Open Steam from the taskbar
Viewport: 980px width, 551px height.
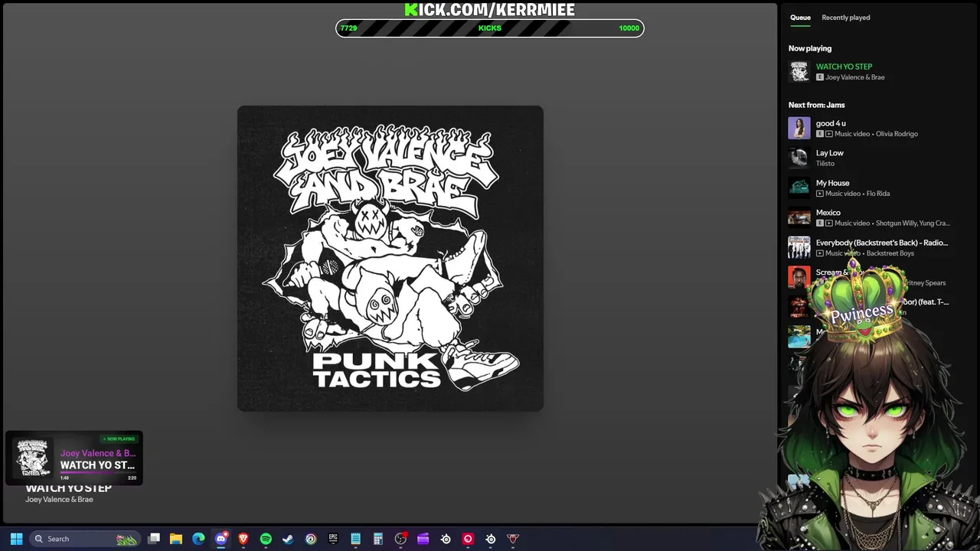[288, 539]
